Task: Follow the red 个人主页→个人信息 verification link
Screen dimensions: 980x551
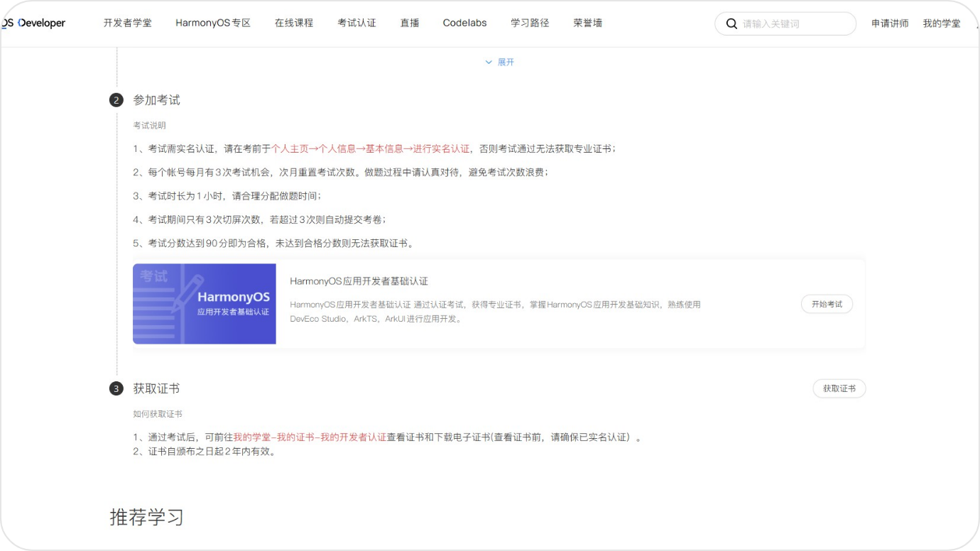Action: (371, 149)
